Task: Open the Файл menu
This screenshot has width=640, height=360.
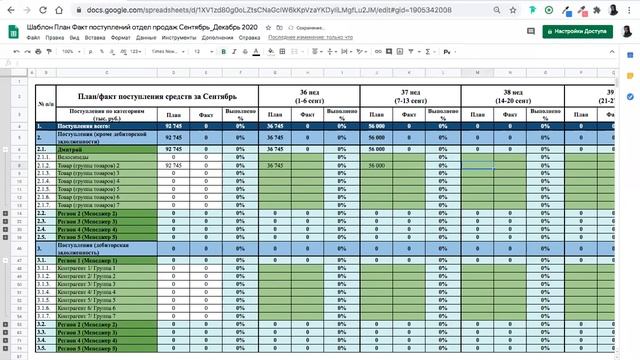Action: point(33,38)
